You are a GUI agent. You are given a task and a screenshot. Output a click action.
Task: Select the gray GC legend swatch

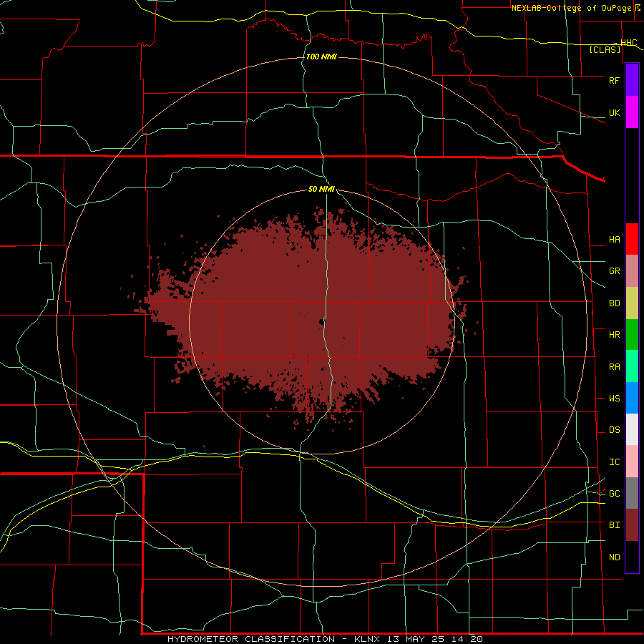coord(632,493)
